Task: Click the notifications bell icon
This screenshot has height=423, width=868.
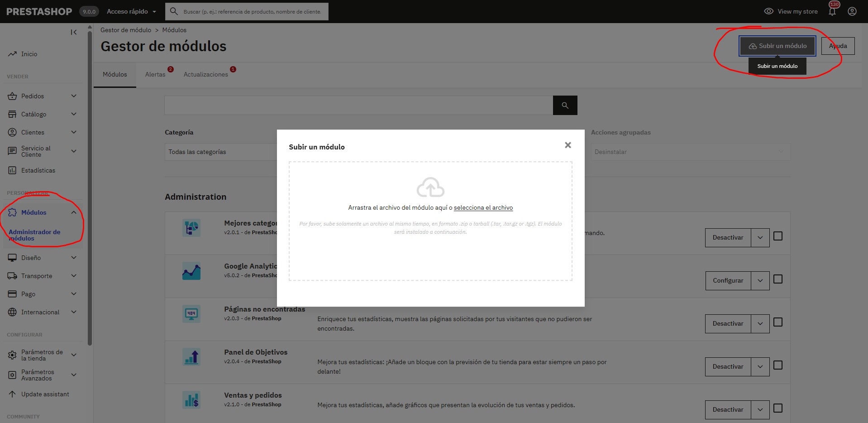Action: [832, 12]
